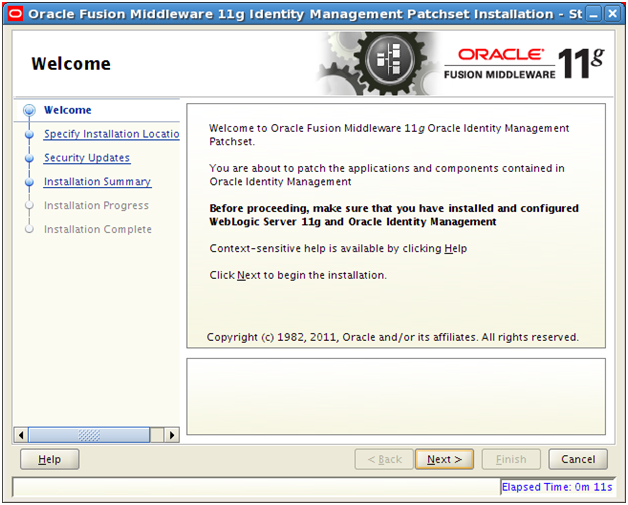Select the Welcome step in navigation
Screen dimensions: 628x505
click(68, 110)
